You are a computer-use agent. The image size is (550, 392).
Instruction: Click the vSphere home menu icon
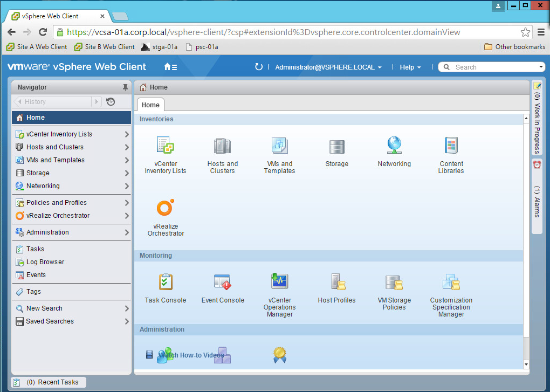point(170,67)
